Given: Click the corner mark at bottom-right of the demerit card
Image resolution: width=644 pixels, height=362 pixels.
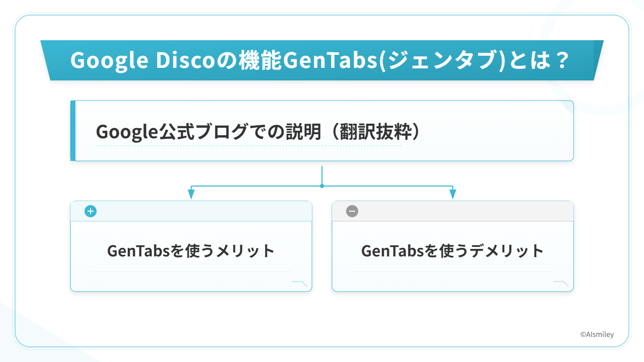Looking at the screenshot, I should [561, 284].
